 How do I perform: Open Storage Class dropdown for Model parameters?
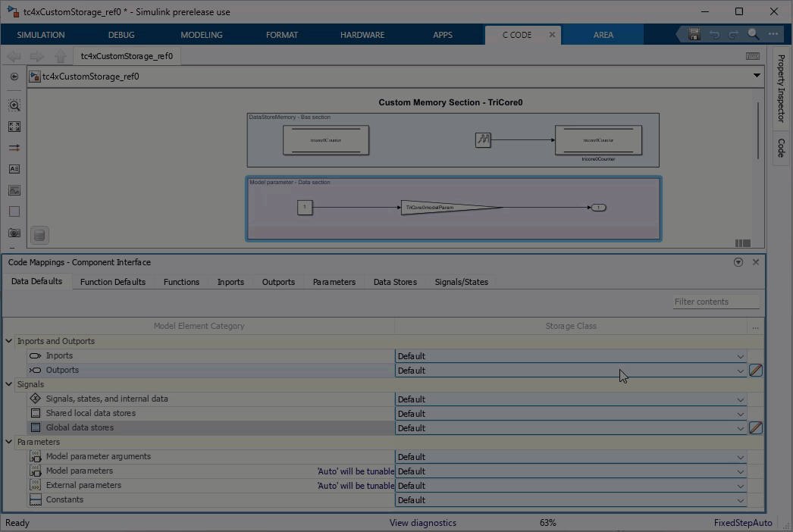(x=740, y=471)
